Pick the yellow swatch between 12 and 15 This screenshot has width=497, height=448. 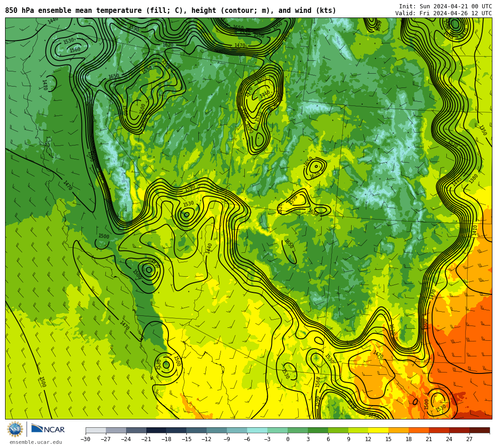(379, 430)
